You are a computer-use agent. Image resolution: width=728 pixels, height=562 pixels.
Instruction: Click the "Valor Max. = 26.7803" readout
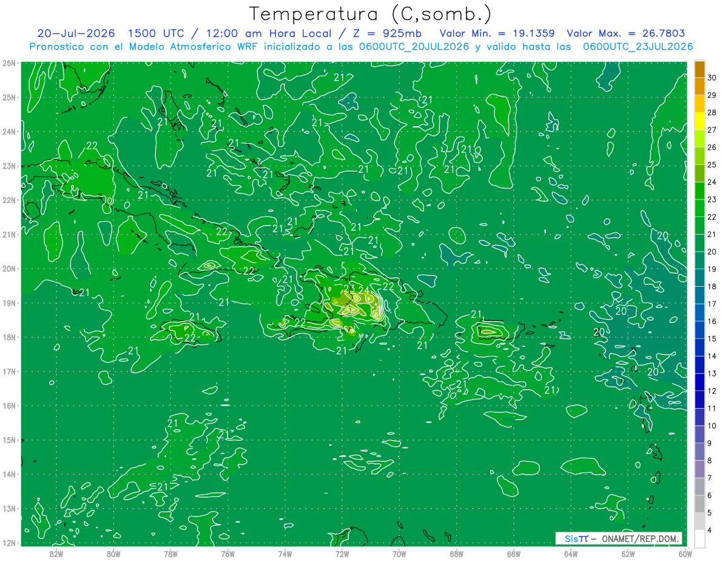625,33
